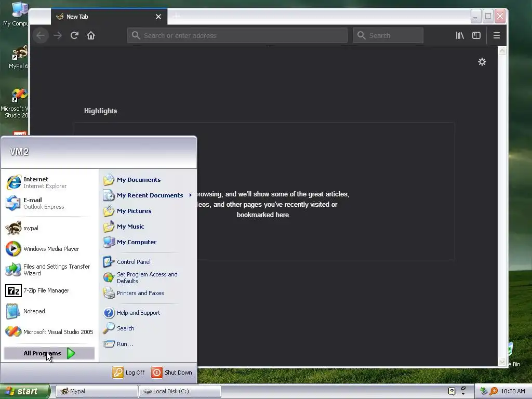Image resolution: width=532 pixels, height=399 pixels.
Task: Select the New Tab browser tab
Action: tap(109, 17)
